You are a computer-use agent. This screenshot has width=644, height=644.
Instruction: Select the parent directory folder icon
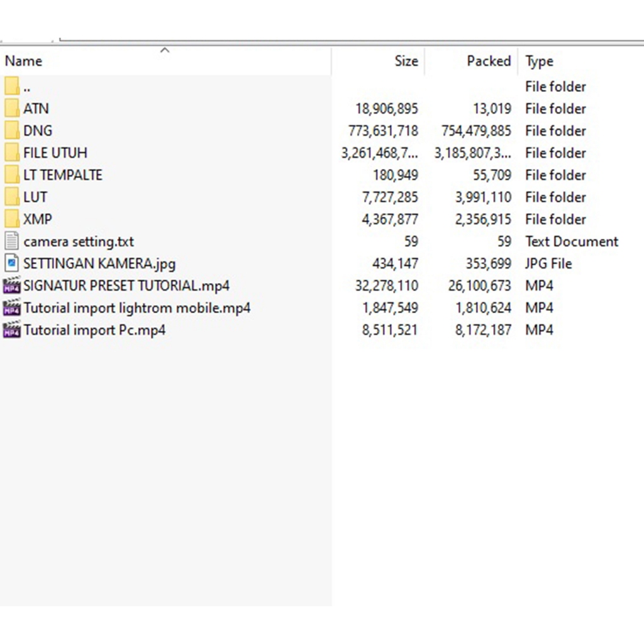coord(12,87)
